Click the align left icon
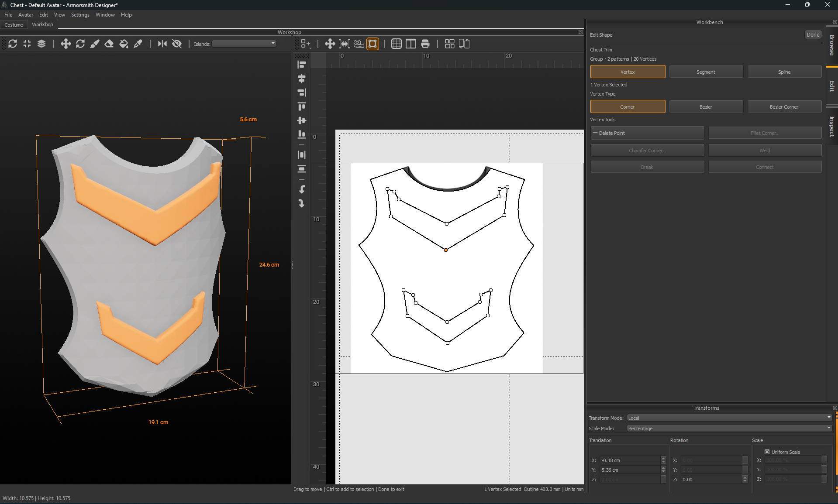This screenshot has height=504, width=838. click(302, 65)
